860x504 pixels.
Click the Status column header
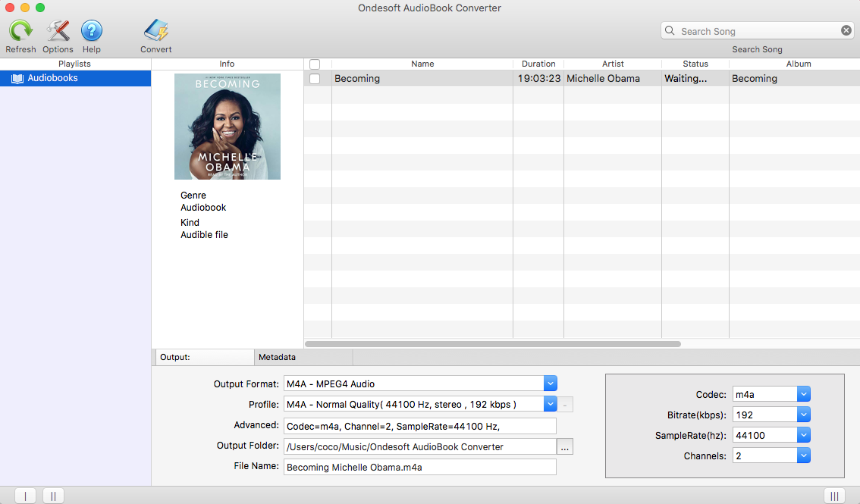[x=695, y=64]
